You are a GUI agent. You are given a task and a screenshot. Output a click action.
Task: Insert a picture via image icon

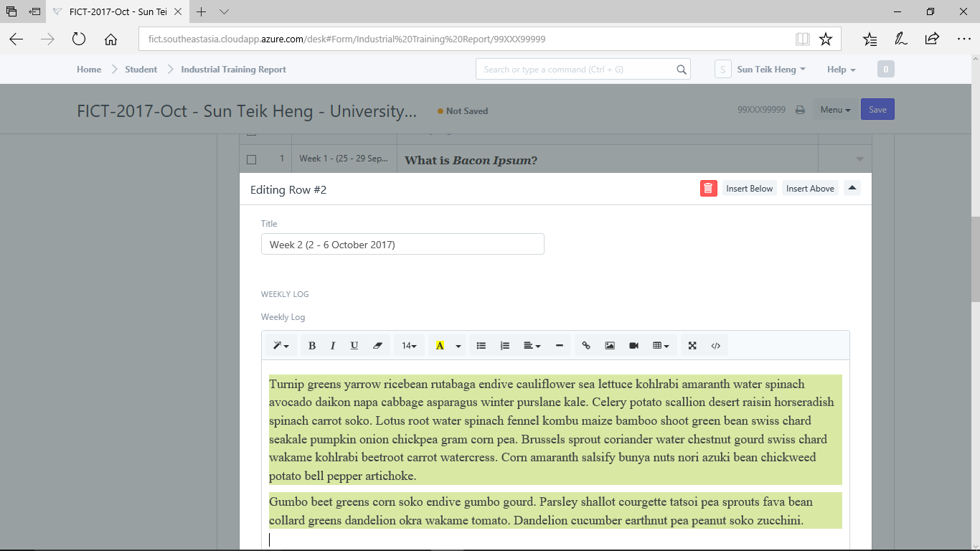(x=610, y=346)
